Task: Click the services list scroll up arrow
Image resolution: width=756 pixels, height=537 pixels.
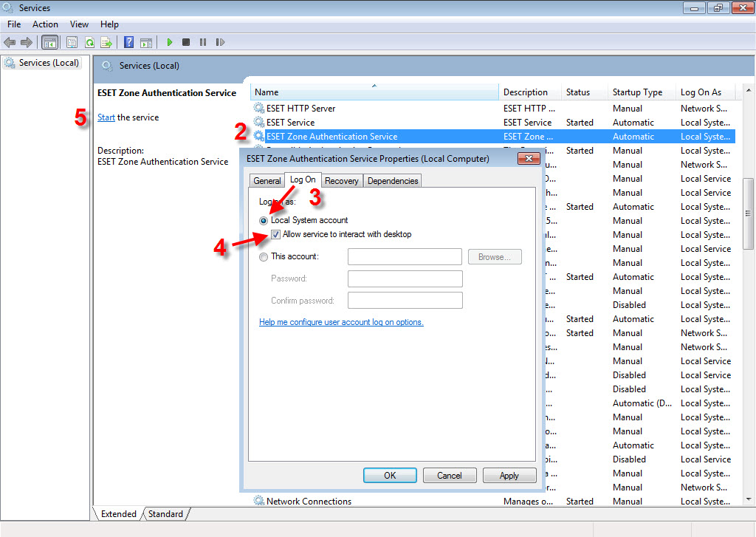Action: coord(749,90)
